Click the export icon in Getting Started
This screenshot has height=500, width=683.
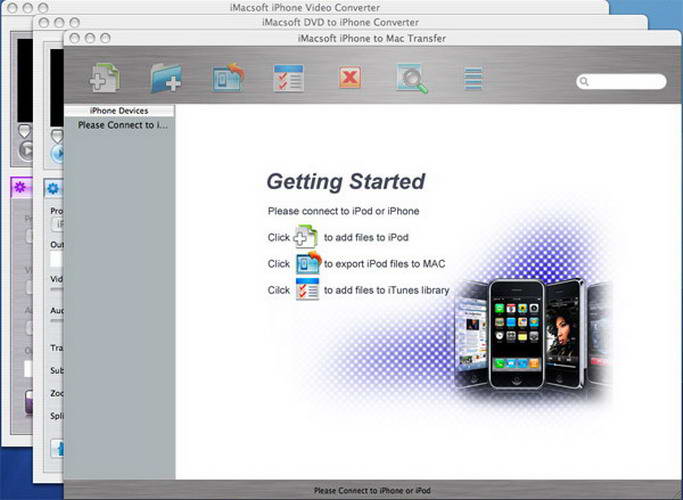pos(308,263)
